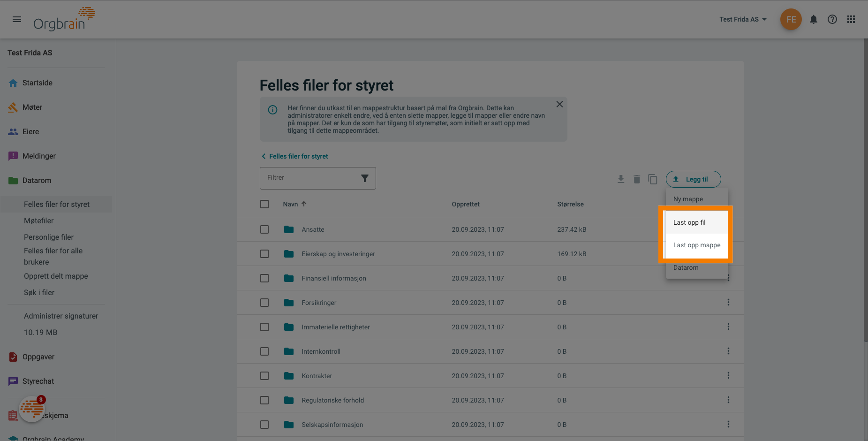Open Administrer signaturer in sidebar
The width and height of the screenshot is (868, 441).
coord(61,316)
